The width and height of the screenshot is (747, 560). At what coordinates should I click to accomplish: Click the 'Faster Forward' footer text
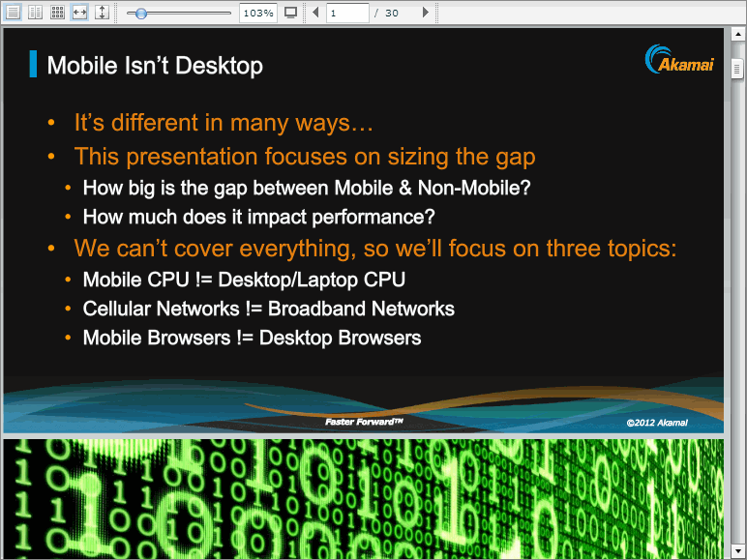(365, 422)
